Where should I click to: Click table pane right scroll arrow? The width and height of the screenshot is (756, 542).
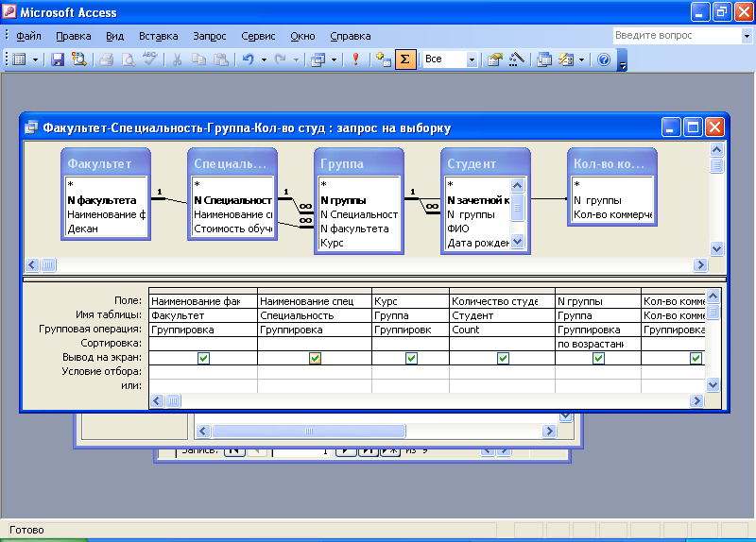coord(700,264)
